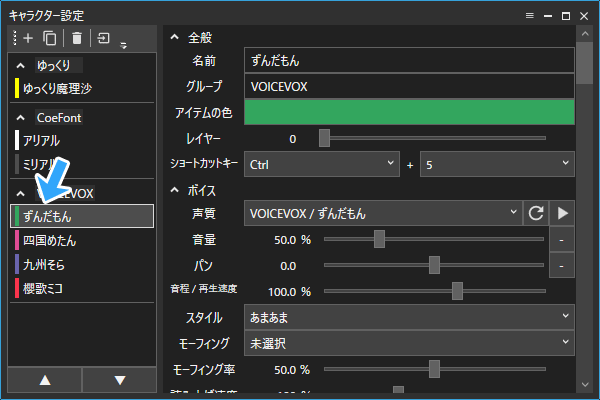Duplicate the selected character
This screenshot has height=400, width=600.
pos(49,38)
